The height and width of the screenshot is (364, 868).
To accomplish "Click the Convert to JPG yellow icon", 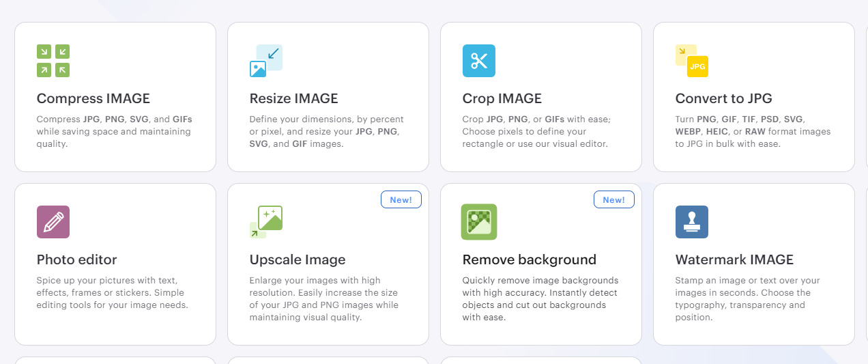I will tap(692, 61).
